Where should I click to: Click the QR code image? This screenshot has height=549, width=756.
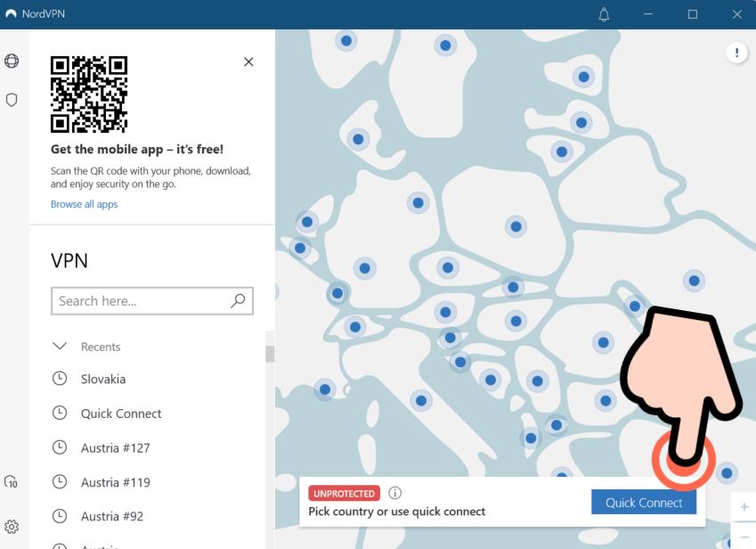click(x=89, y=94)
